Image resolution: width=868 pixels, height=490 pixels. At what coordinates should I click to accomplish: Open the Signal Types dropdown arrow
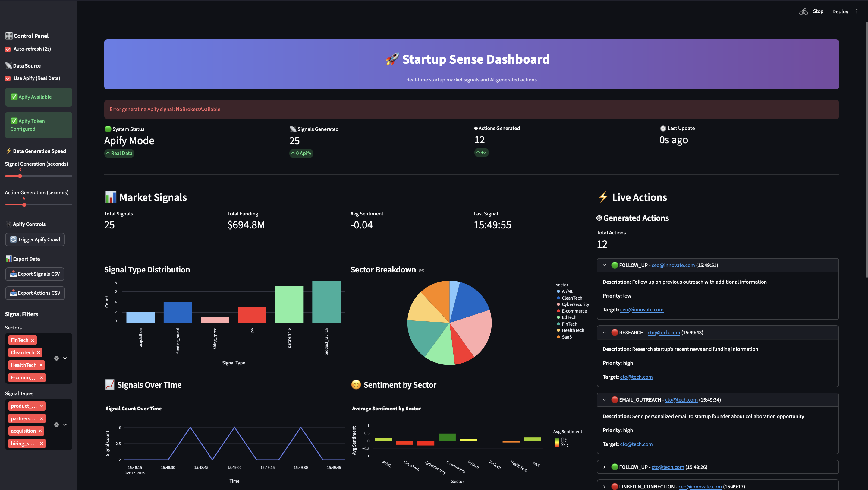click(65, 425)
